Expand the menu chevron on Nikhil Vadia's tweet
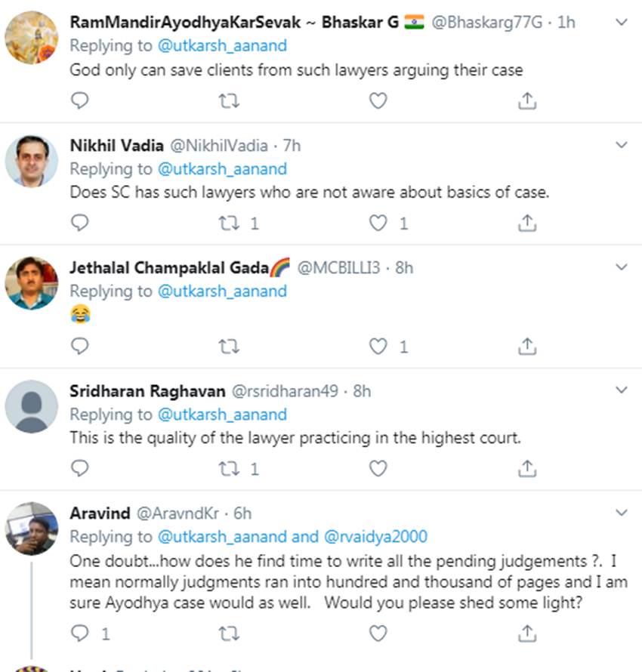 pos(621,144)
